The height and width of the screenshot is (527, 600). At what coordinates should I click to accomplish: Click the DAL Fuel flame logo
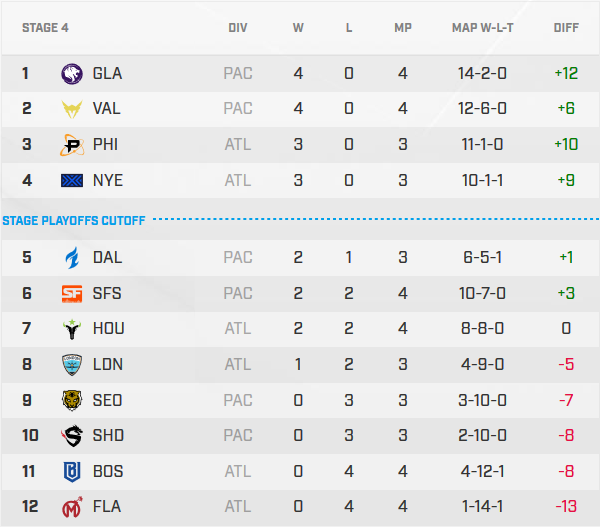click(72, 257)
